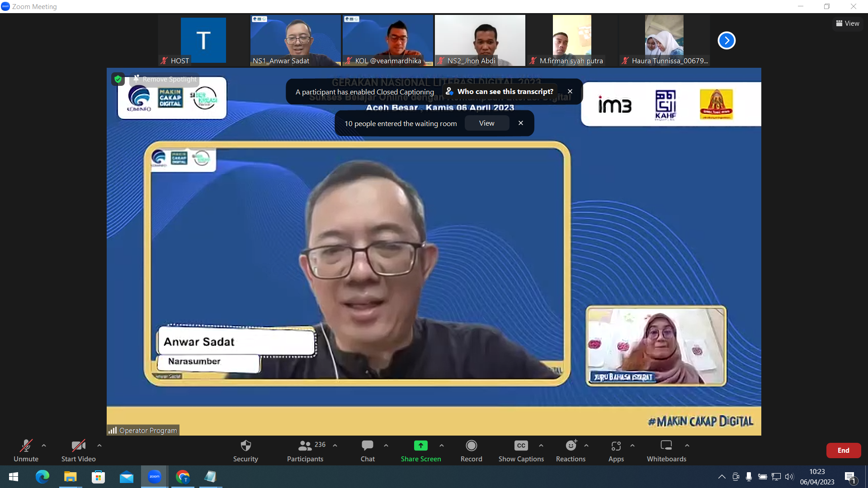Screen dimensions: 868x488
Task: Expand Whiteboards options arrow
Action: point(687,446)
